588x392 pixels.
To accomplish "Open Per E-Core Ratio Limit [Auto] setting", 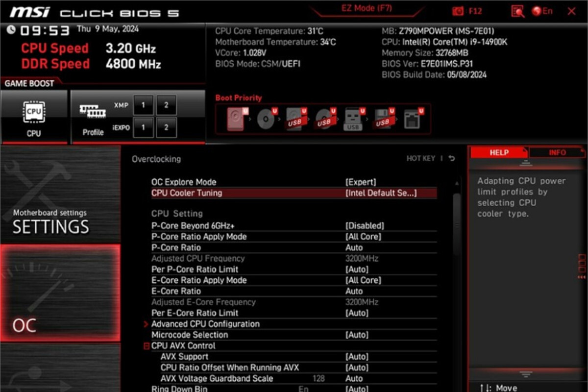I will tap(356, 313).
